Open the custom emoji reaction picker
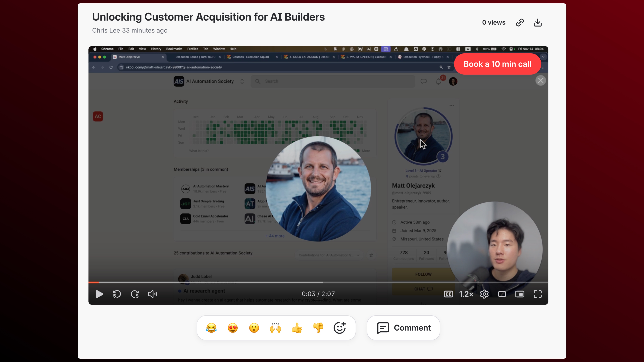The height and width of the screenshot is (362, 644). (339, 328)
